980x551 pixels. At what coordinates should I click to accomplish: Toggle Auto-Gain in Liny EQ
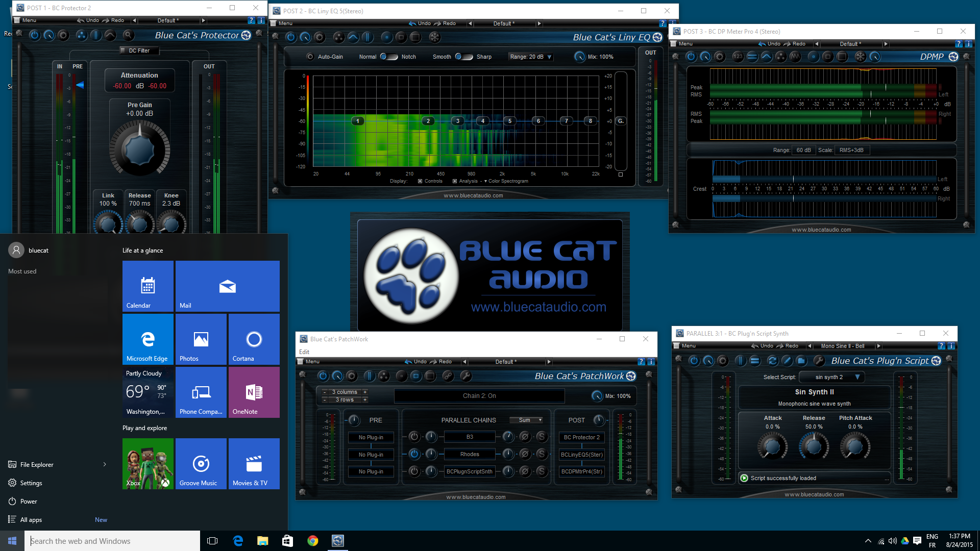click(310, 57)
